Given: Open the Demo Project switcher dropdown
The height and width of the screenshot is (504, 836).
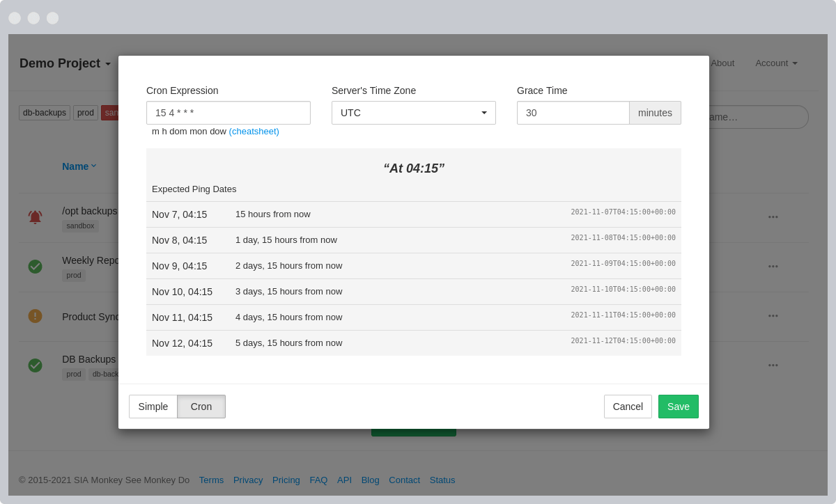Looking at the screenshot, I should (65, 63).
